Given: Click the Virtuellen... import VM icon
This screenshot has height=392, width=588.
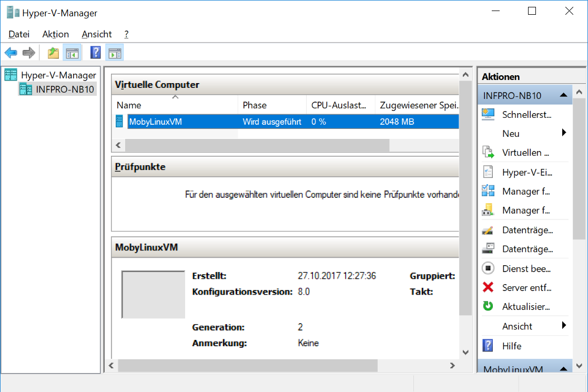Looking at the screenshot, I should pyautogui.click(x=488, y=152).
